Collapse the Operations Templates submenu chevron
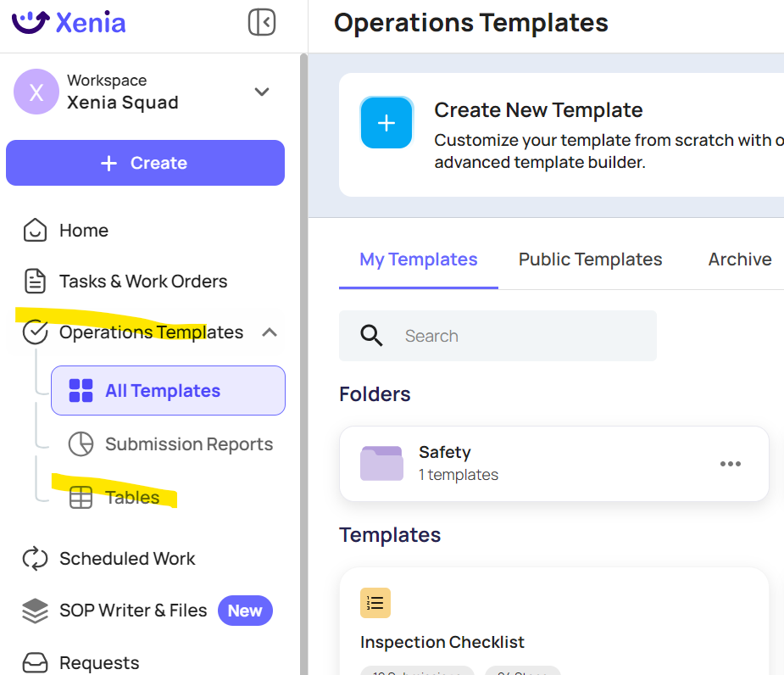Viewport: 784px width, 675px height. [x=270, y=332]
